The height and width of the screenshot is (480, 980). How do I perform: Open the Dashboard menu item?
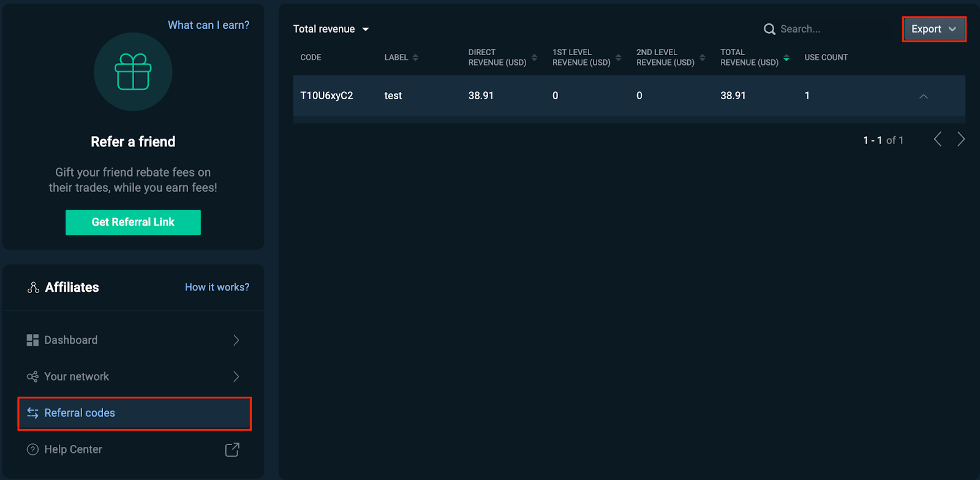pyautogui.click(x=134, y=340)
